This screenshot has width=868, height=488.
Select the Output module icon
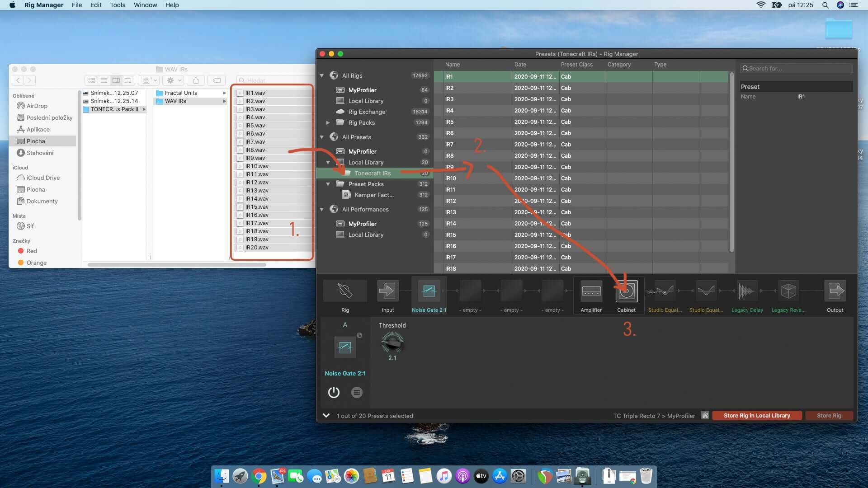(x=835, y=291)
